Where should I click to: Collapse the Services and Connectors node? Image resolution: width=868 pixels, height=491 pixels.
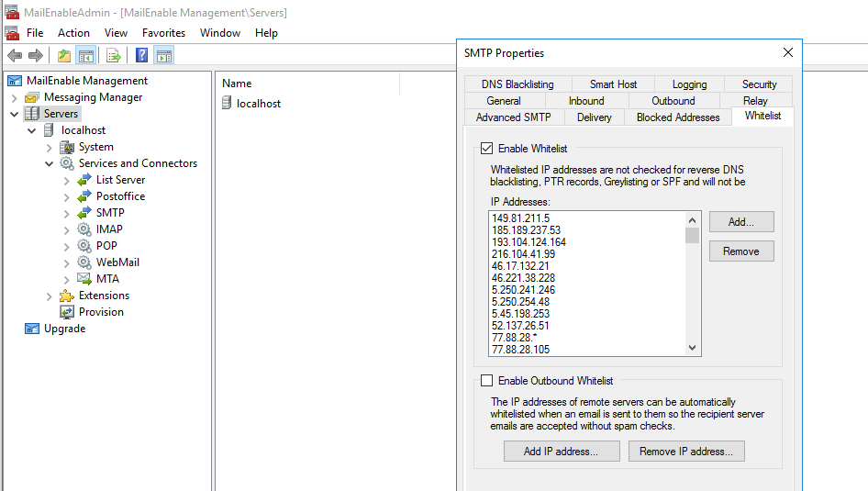coord(50,163)
